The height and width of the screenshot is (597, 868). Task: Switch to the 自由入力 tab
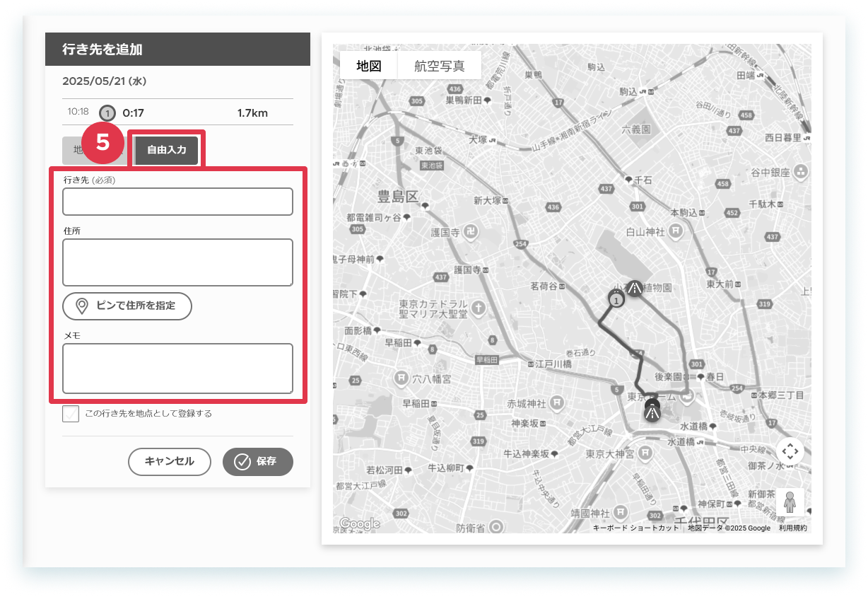(167, 150)
